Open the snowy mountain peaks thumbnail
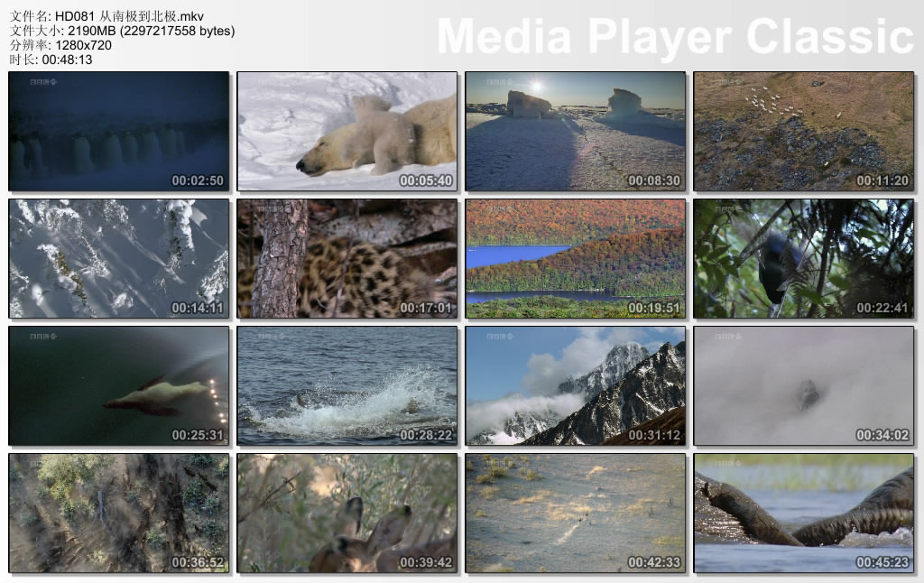The width and height of the screenshot is (924, 583). 575,385
